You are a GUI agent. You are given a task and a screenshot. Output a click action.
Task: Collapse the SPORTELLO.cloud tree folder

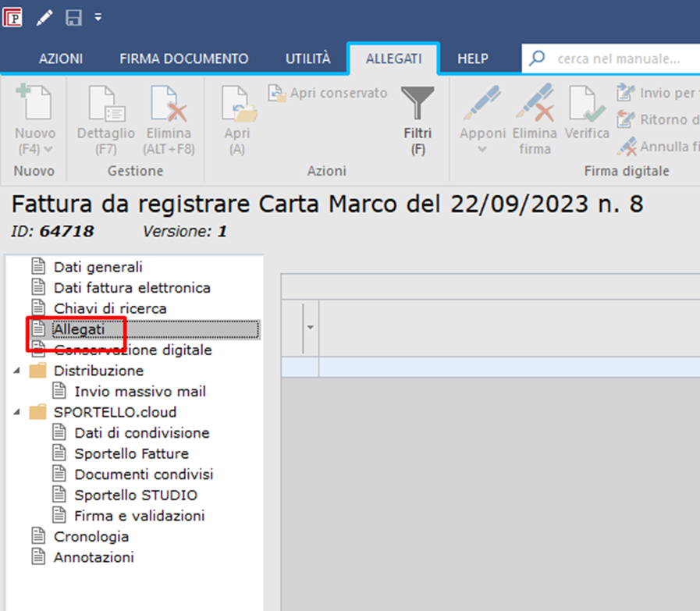[18, 412]
